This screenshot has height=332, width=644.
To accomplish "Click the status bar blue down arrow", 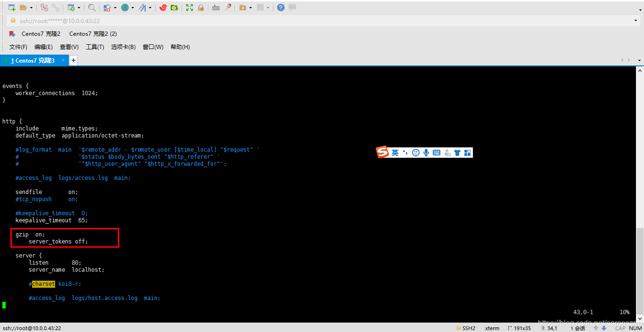I will [x=604, y=328].
